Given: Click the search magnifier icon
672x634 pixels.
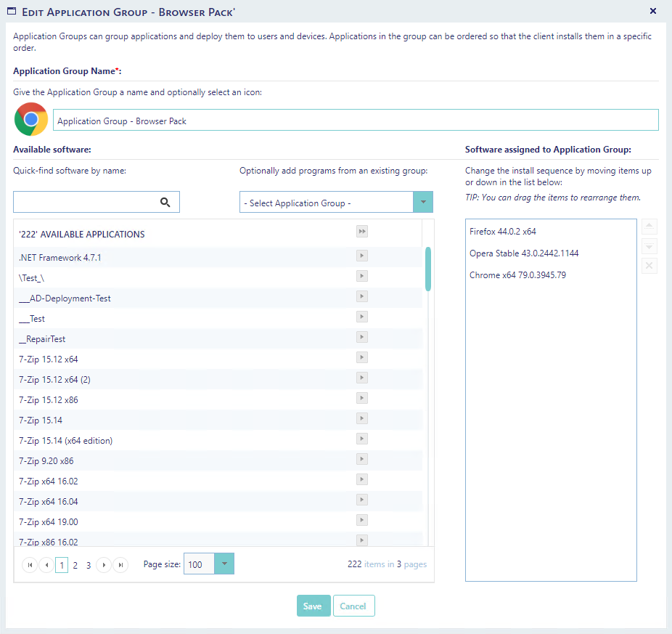Looking at the screenshot, I should point(165,203).
